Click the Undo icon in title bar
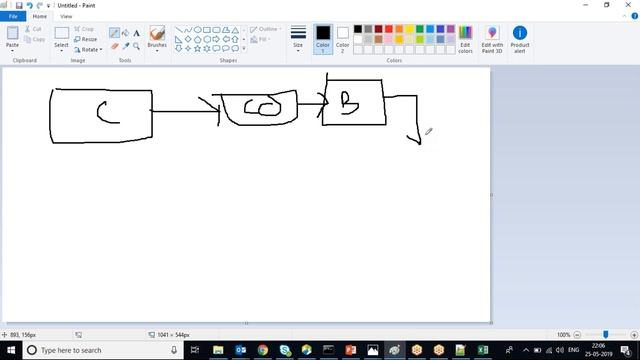640x360 pixels. [29, 5]
